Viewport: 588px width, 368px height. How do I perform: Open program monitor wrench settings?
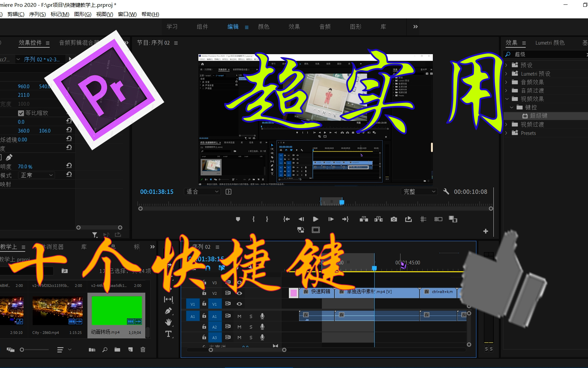click(446, 191)
